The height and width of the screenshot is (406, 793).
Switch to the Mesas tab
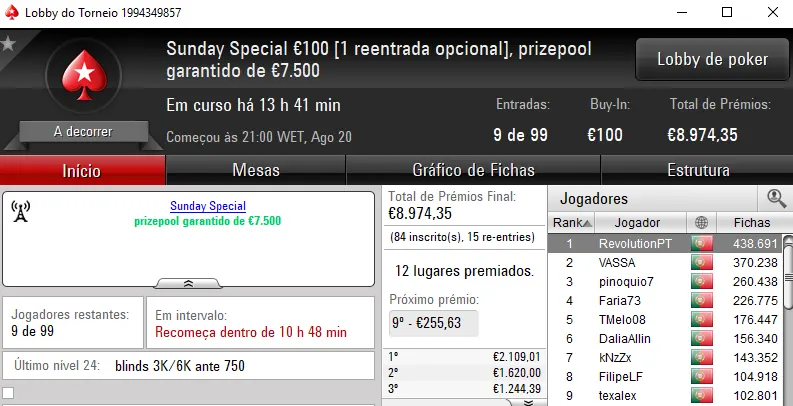pos(255,170)
